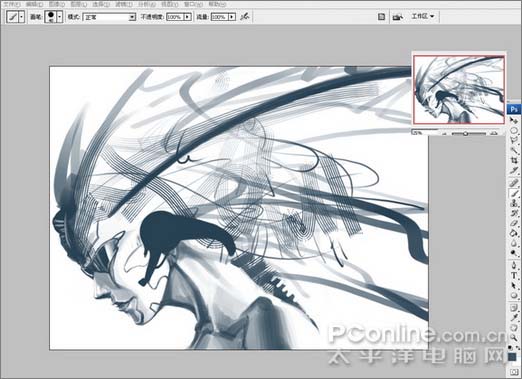Select the Slice tool

click(514, 171)
